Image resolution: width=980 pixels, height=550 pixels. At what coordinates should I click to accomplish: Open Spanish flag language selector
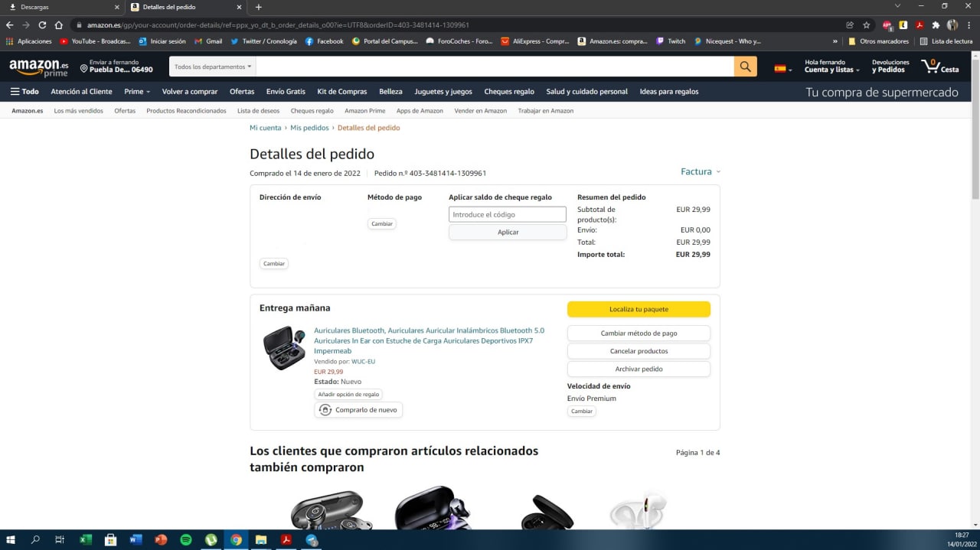point(782,69)
